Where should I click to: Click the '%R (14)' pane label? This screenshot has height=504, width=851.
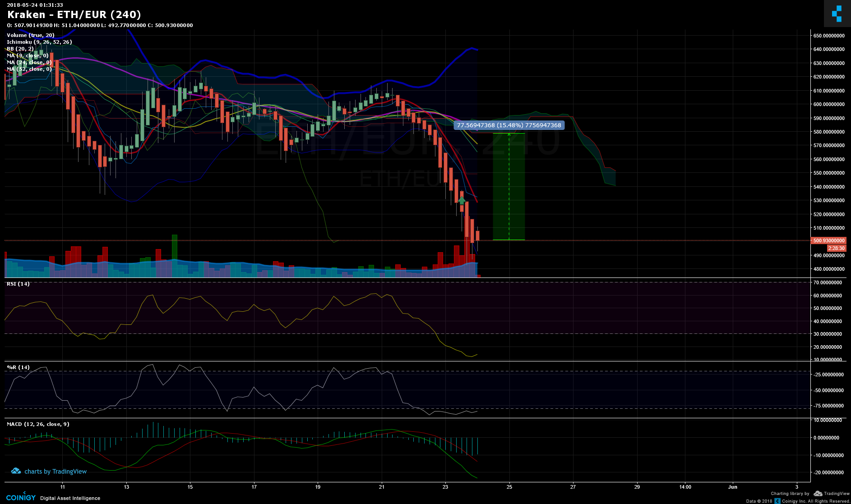coord(18,367)
